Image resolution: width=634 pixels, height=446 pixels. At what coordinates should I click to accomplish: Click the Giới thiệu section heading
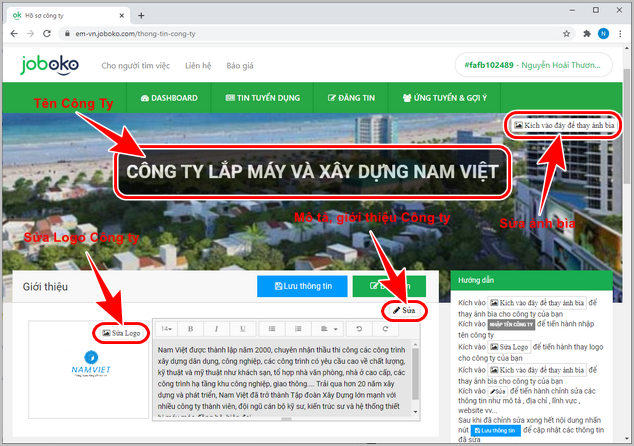point(45,287)
